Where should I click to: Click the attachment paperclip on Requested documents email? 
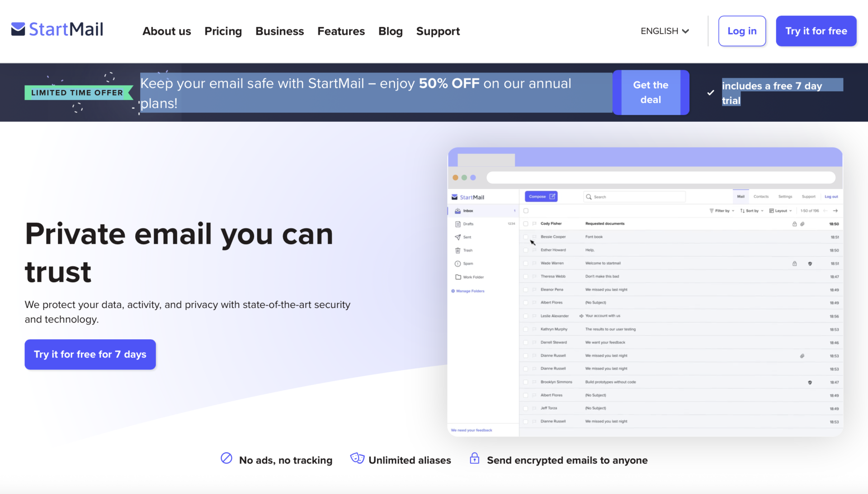802,224
